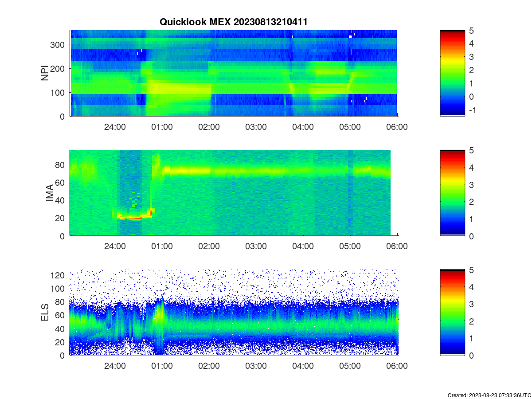Screen dimensions: 532x399
Task: Click the 60 value on the IMA y-axis
Action: pyautogui.click(x=60, y=182)
